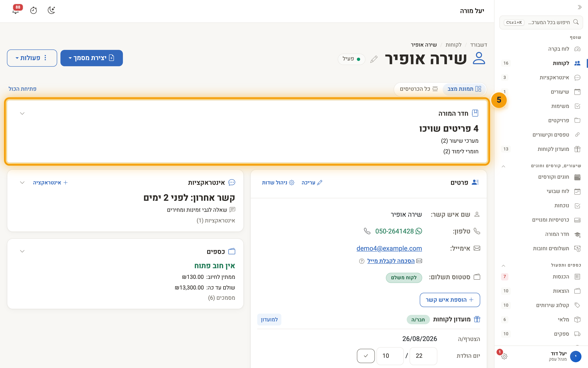Click ניהול שדות in the פרטים card
The image size is (588, 368).
click(278, 183)
